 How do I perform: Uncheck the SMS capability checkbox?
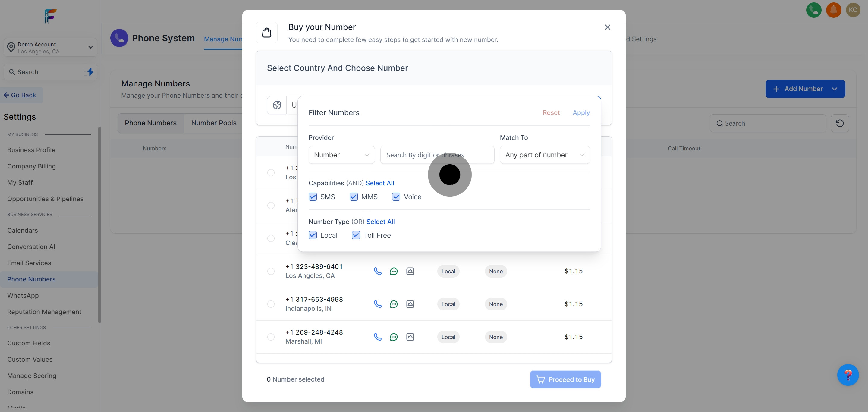pos(313,197)
